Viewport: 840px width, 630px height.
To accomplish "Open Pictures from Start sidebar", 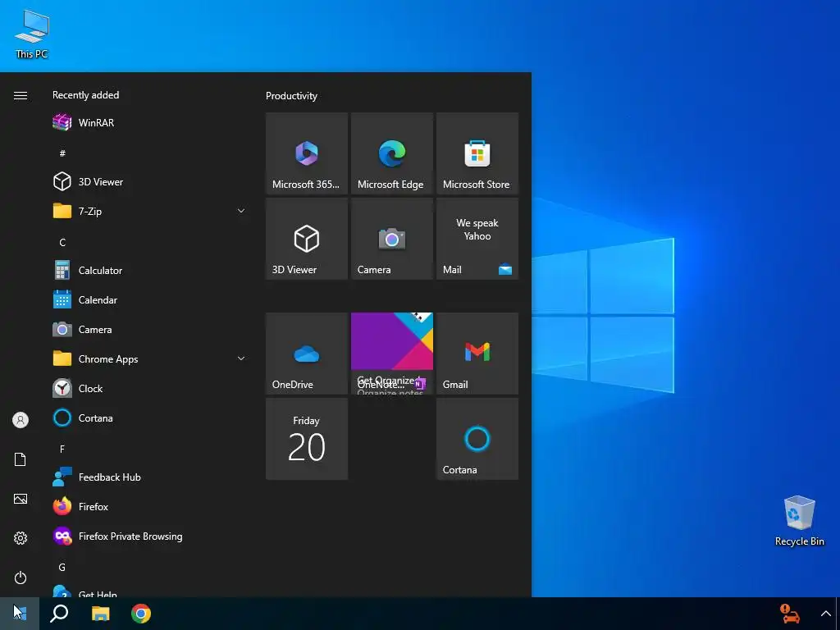I will coord(21,499).
